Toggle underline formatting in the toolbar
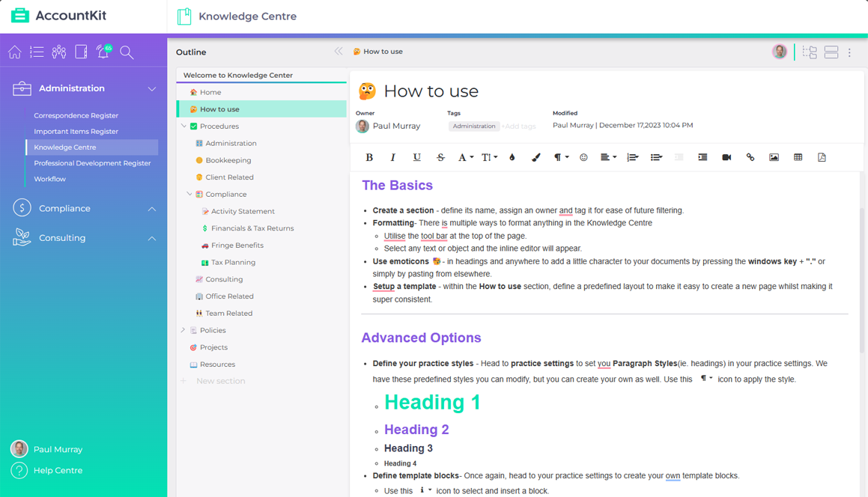Screen dimensions: 868x497 (x=417, y=157)
